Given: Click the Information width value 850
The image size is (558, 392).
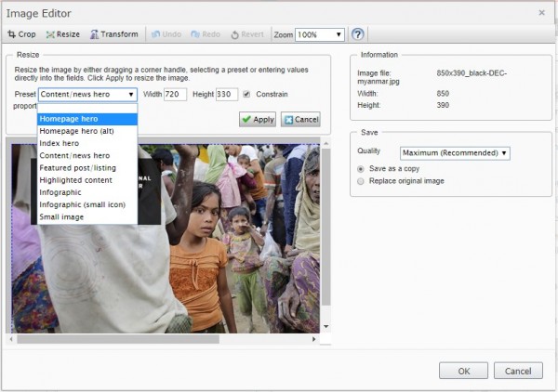Looking at the screenshot, I should click(443, 94).
